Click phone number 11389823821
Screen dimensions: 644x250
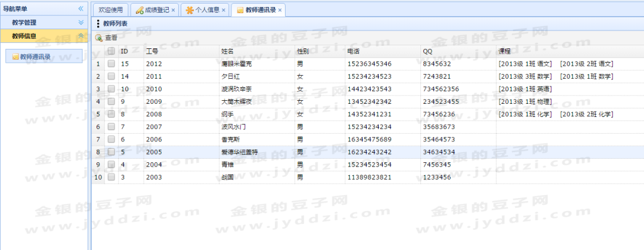(x=369, y=177)
